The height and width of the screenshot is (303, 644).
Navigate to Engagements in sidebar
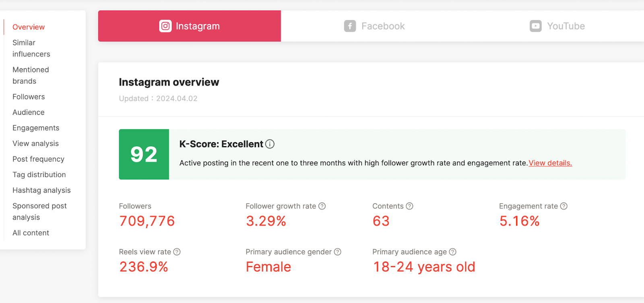[36, 128]
